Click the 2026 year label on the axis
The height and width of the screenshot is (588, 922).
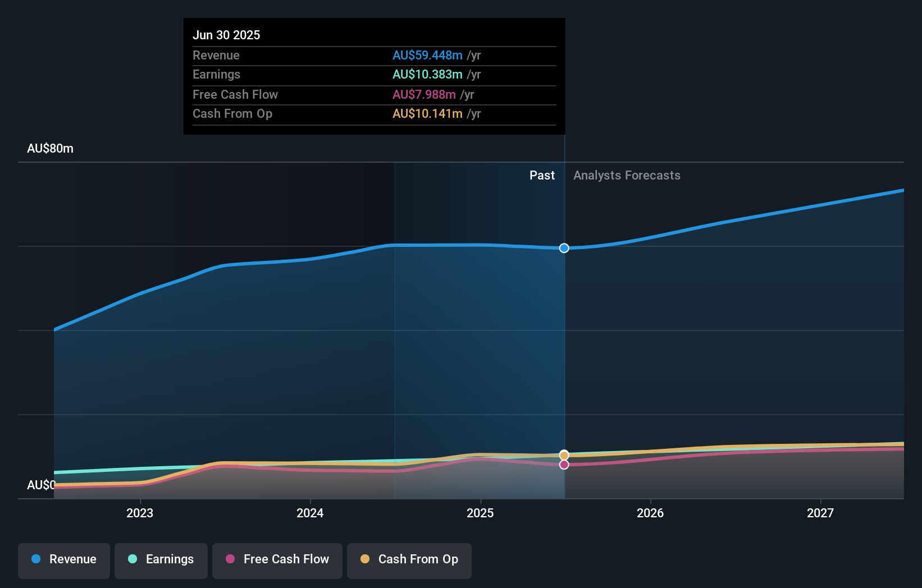tap(650, 513)
